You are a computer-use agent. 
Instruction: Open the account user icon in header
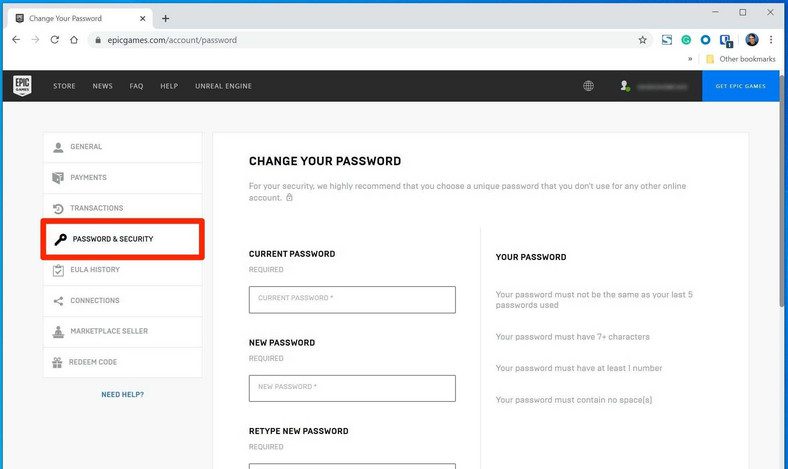(x=625, y=86)
